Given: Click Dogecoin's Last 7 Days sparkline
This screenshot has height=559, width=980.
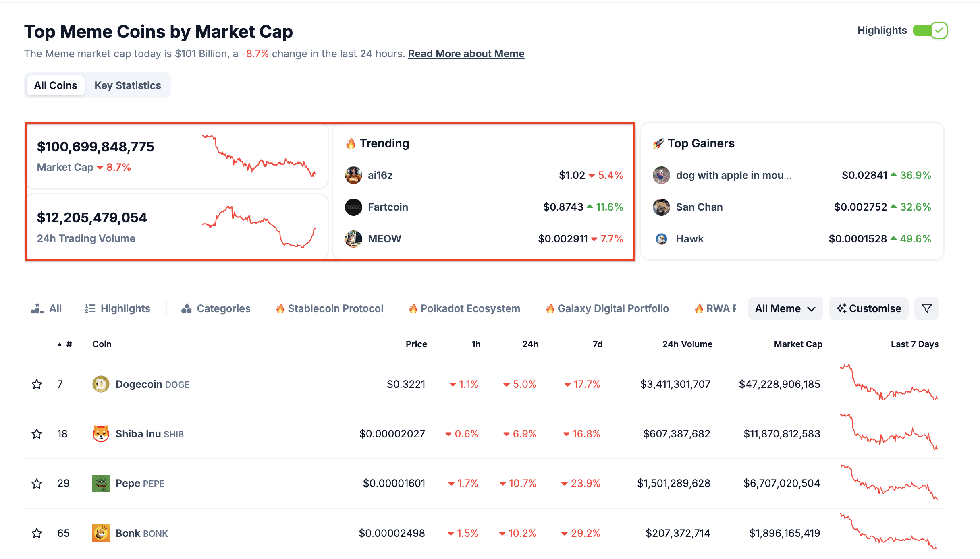Looking at the screenshot, I should 889,383.
